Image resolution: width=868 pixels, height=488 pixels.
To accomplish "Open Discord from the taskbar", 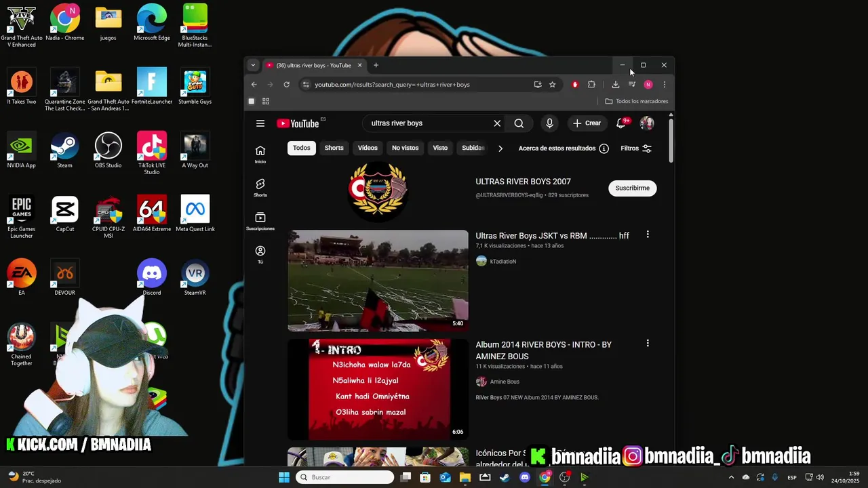I will pyautogui.click(x=524, y=477).
